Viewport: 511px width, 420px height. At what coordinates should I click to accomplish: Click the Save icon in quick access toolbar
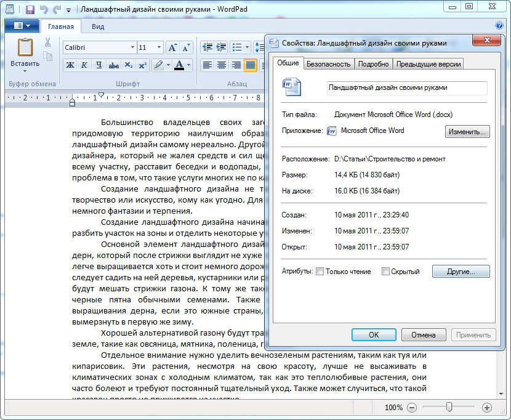(x=30, y=10)
